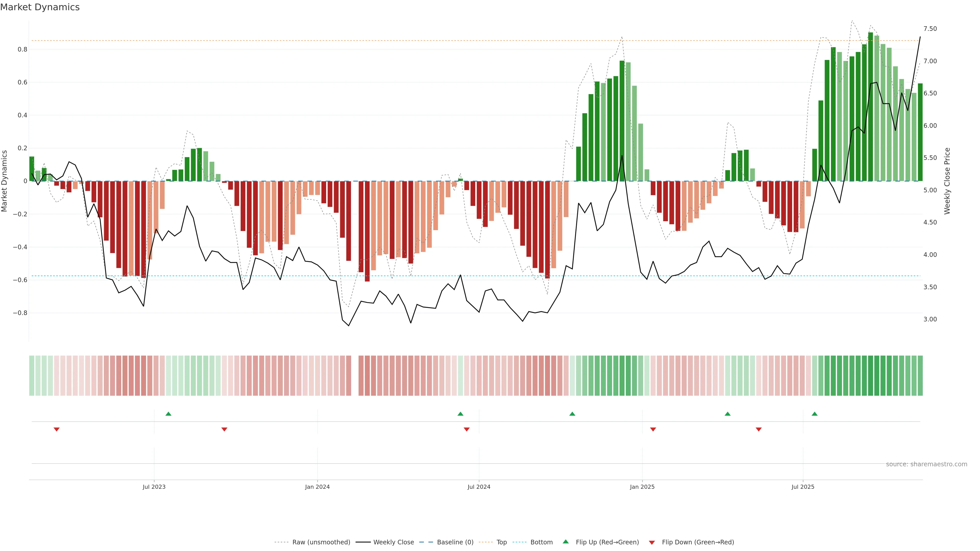Viewport: 980px width, 551px height.
Task: Click the Jan 2024 x-axis label
Action: pyautogui.click(x=317, y=487)
